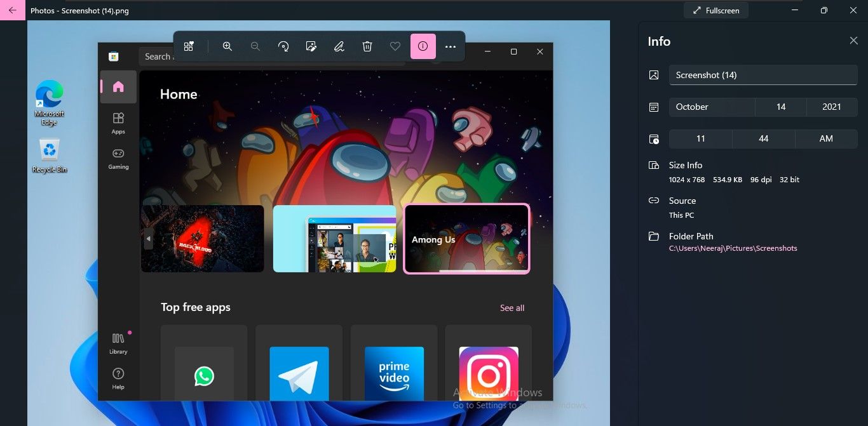This screenshot has height=426, width=868.
Task: Open the Telegram app tile
Action: pos(299,363)
